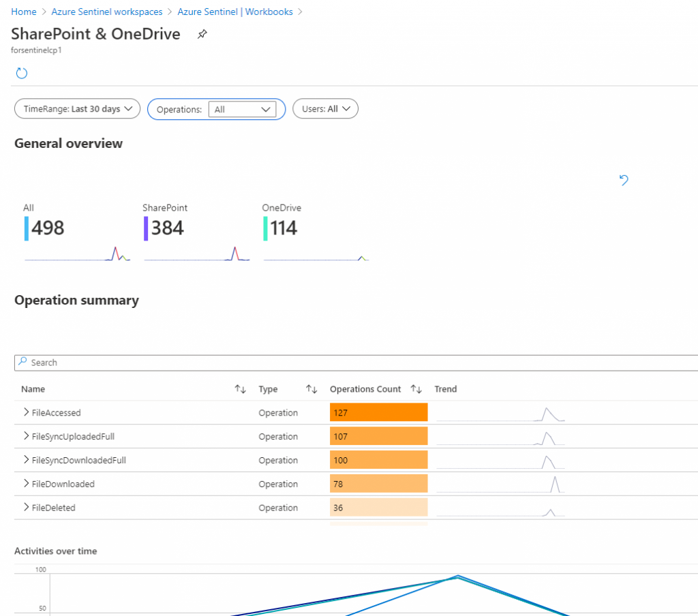698x616 pixels.
Task: Pin the SharePoint & OneDrive workbook
Action: coord(202,34)
